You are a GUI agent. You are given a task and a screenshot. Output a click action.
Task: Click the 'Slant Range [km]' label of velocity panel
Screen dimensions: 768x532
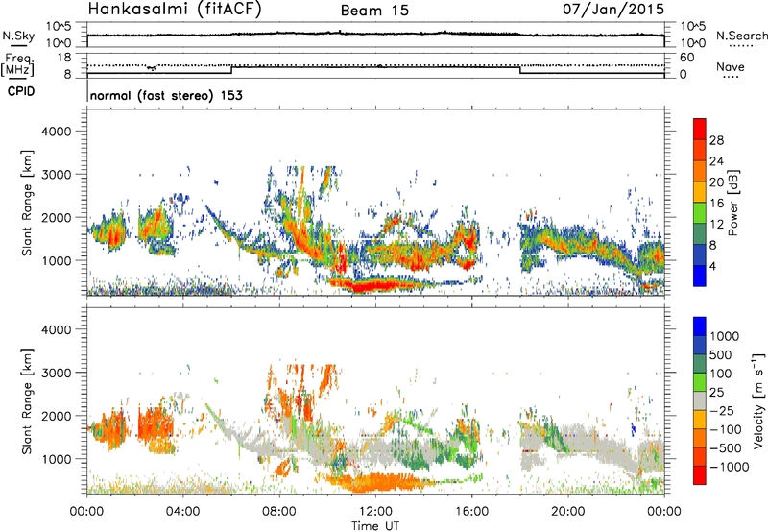coord(27,401)
